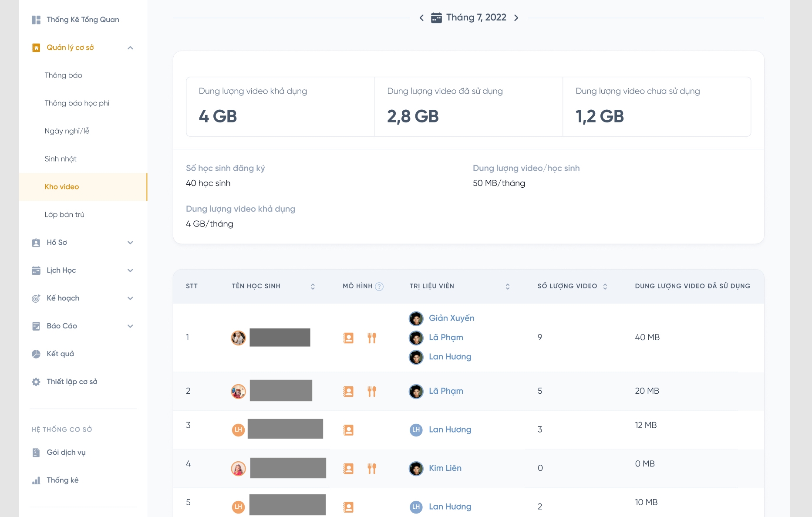Open therapist Kim Liên profile link

point(445,468)
